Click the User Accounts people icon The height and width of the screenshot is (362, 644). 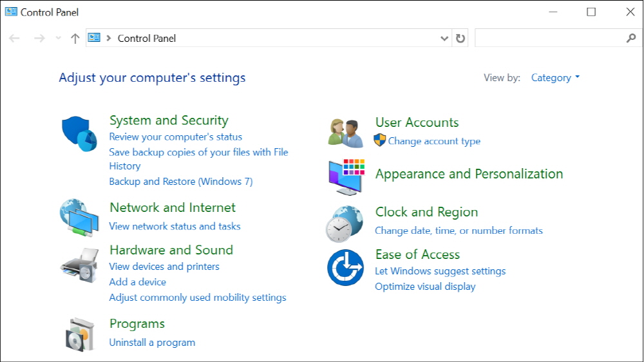point(345,133)
